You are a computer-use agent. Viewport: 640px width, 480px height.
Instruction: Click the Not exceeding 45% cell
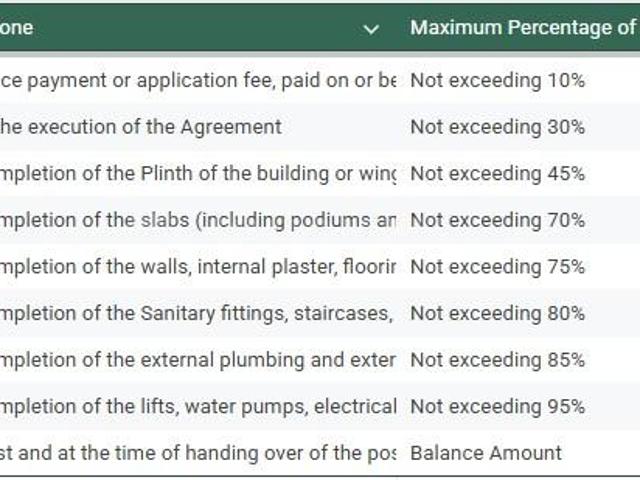[x=497, y=174]
